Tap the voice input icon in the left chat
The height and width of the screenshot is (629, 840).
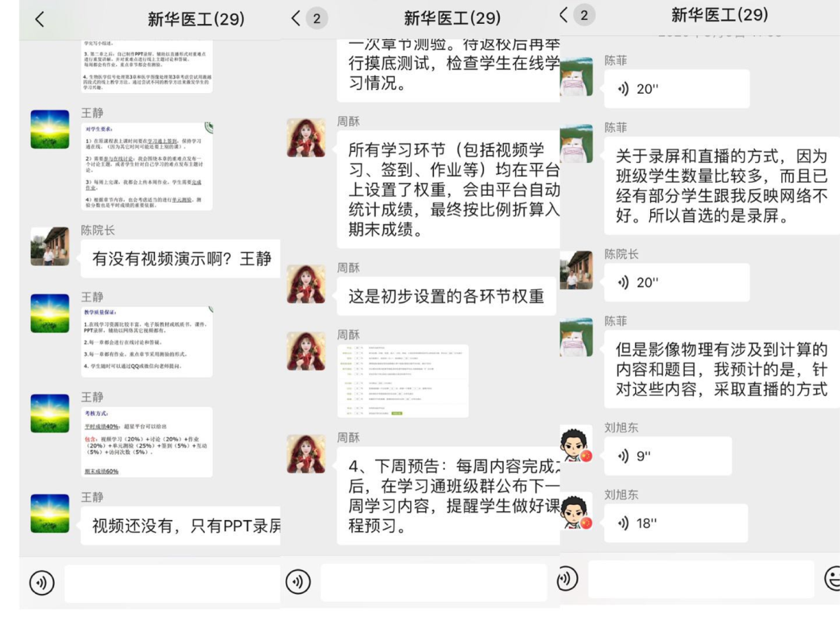coord(42,583)
